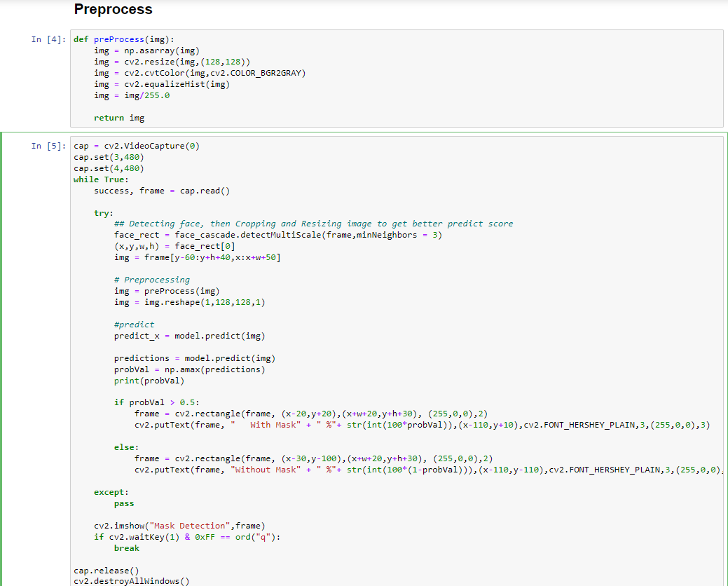Click the "while True:" line
Image resolution: width=728 pixels, height=586 pixels.
click(x=101, y=179)
